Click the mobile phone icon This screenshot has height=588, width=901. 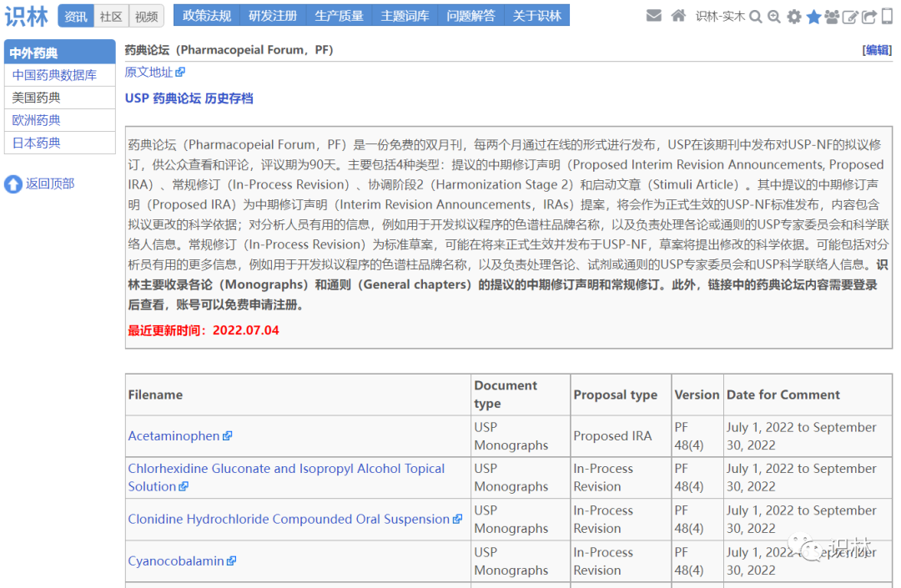click(x=887, y=16)
